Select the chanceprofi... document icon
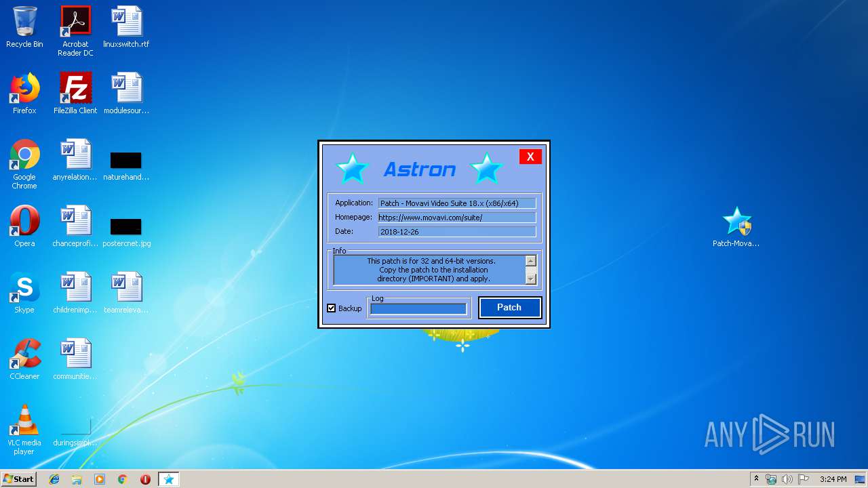 pyautogui.click(x=75, y=226)
